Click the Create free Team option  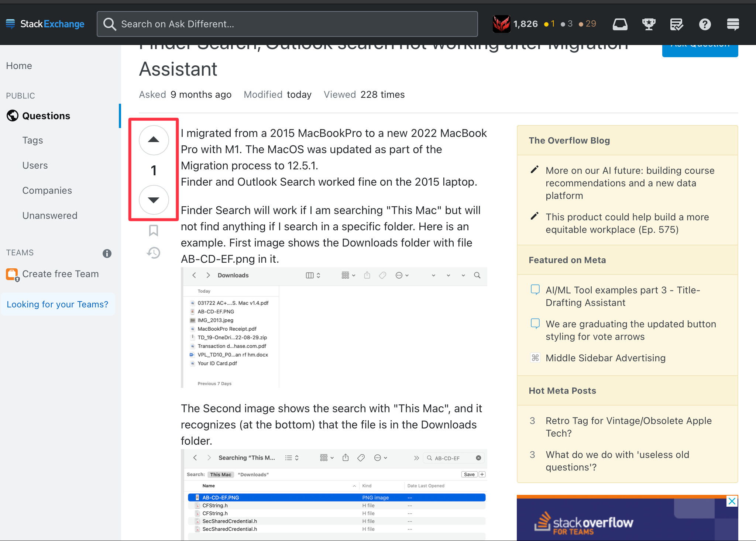click(60, 274)
